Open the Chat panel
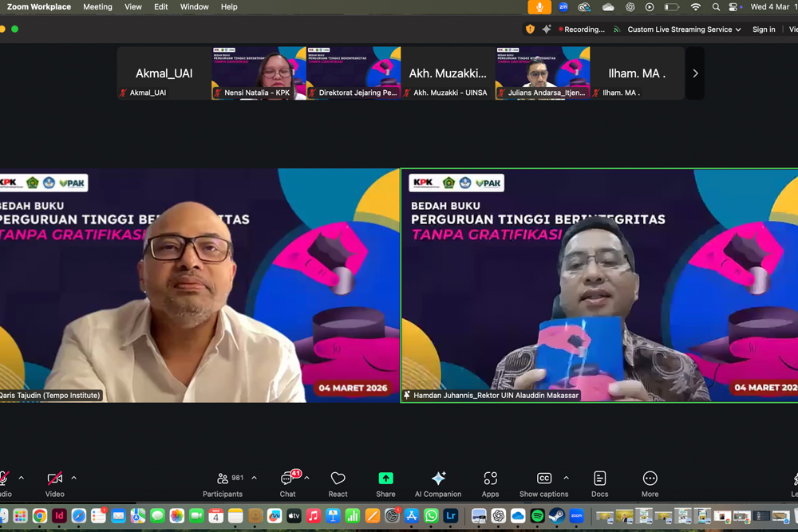Viewport: 798px width, 532px height. click(287, 483)
